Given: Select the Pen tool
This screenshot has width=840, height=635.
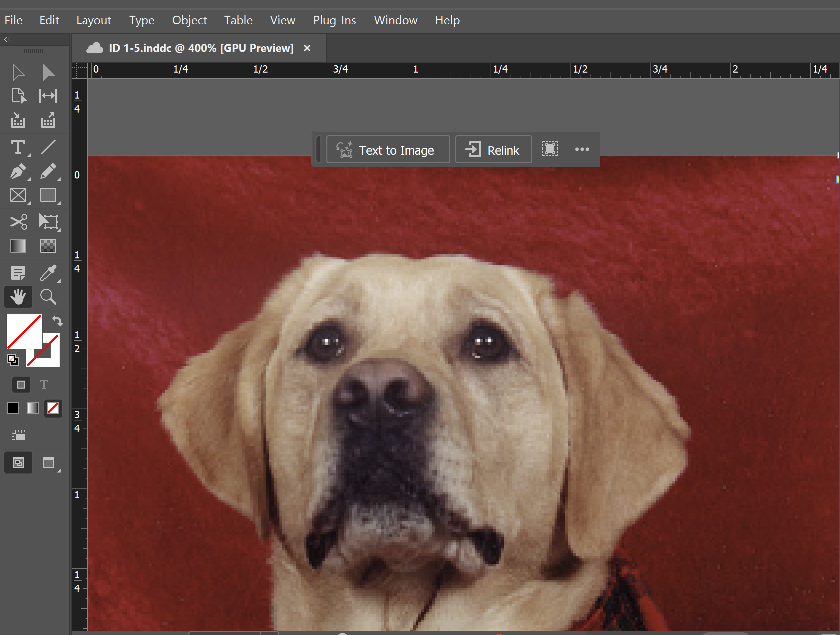Looking at the screenshot, I should (18, 171).
